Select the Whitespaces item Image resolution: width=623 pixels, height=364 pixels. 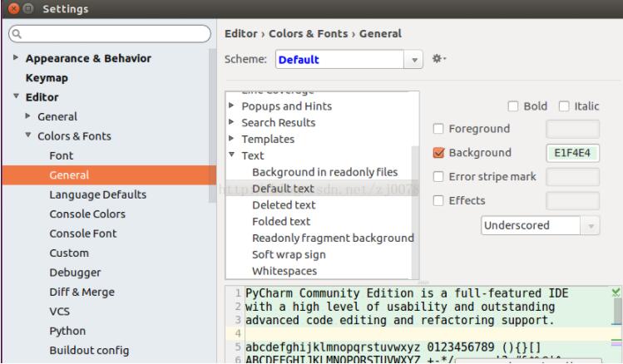pos(284,271)
